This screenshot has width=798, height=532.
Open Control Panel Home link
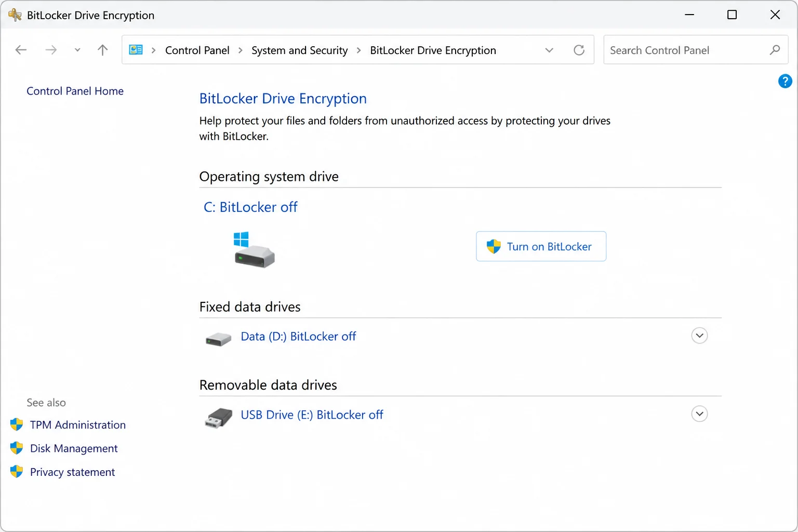pyautogui.click(x=75, y=91)
